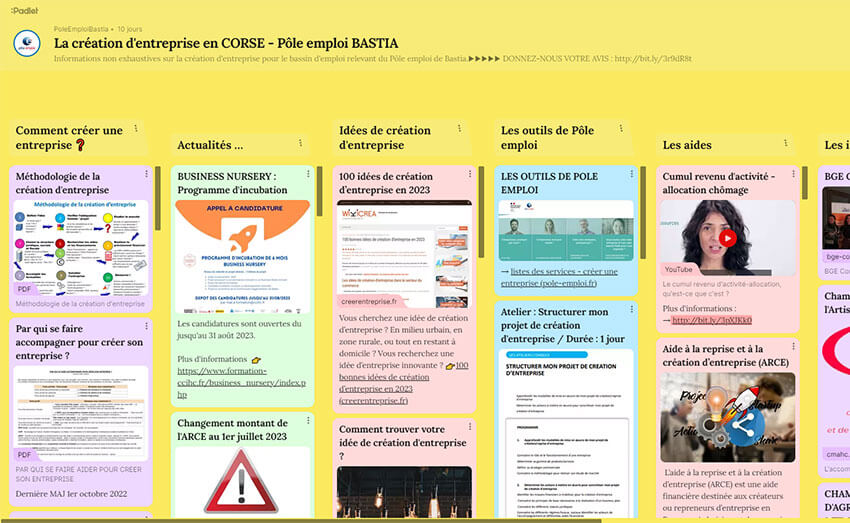Open the formation-ccihc.fr business nursery link
Screen dimensions: 850x523
click(x=241, y=383)
